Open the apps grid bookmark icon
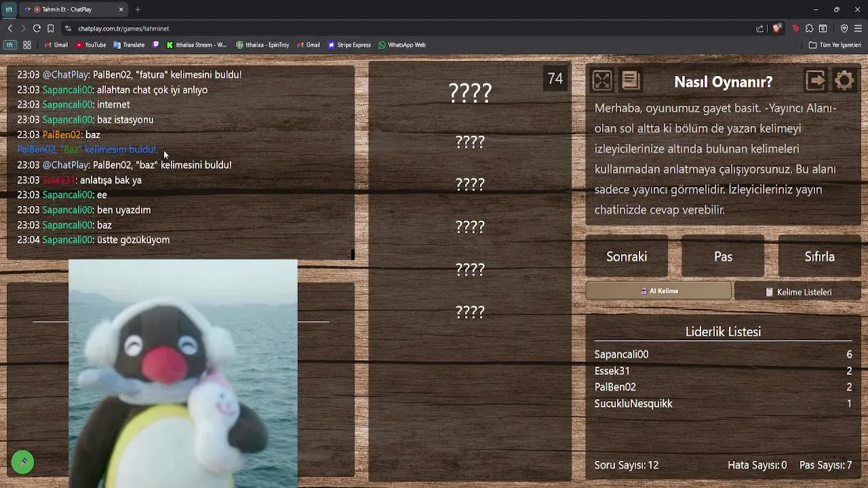This screenshot has height=488, width=868. (x=27, y=45)
